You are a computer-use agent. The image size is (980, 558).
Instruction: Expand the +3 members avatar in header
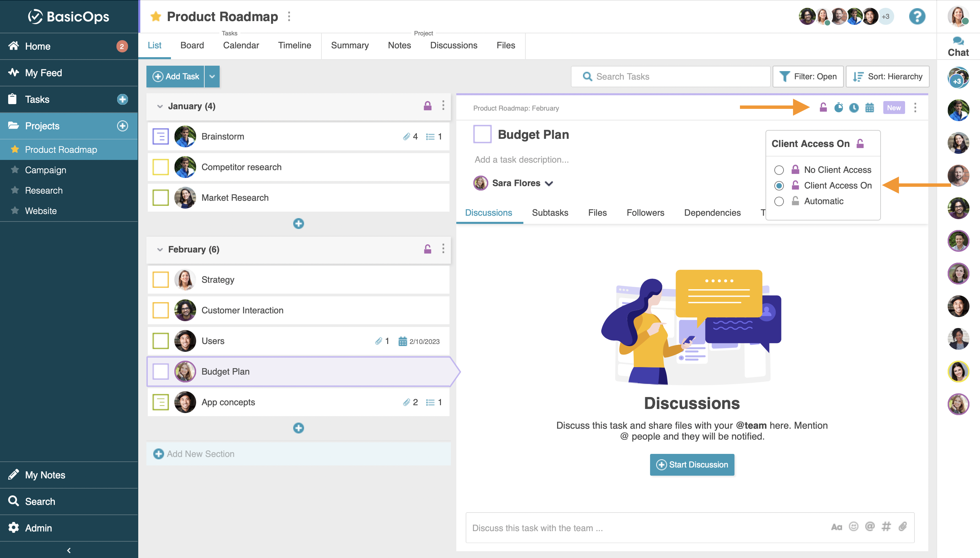click(885, 16)
